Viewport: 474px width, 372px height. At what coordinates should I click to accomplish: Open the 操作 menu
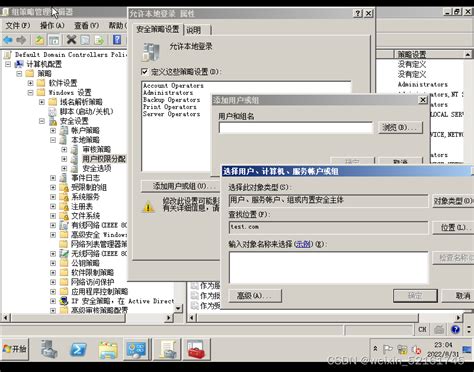(52, 25)
